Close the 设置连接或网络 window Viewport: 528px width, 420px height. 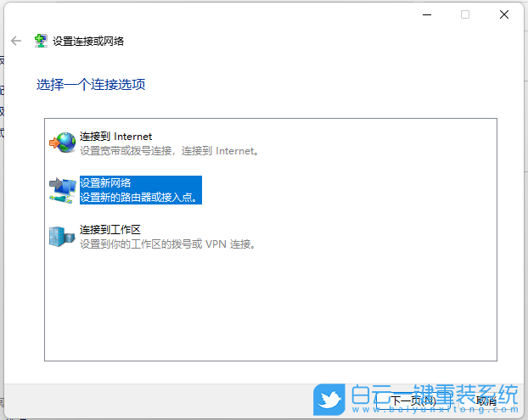(504, 14)
